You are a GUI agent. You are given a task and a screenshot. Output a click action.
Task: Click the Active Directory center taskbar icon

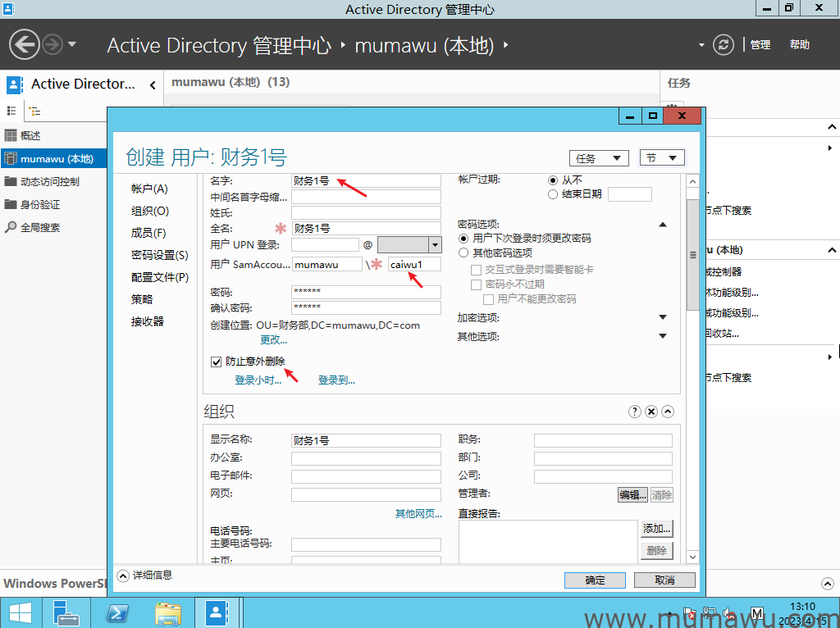pyautogui.click(x=217, y=613)
